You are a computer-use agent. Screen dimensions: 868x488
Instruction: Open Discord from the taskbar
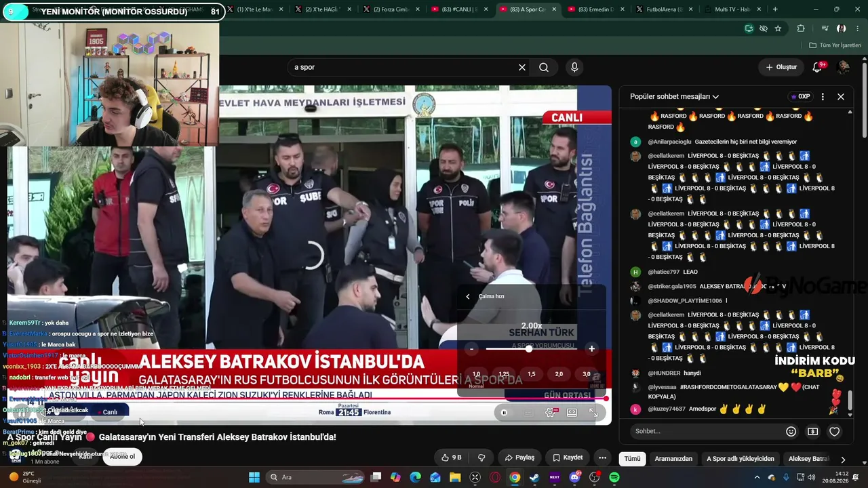[575, 477]
